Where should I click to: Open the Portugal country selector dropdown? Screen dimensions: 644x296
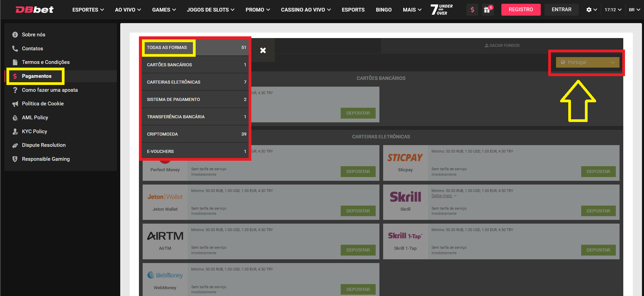point(588,62)
